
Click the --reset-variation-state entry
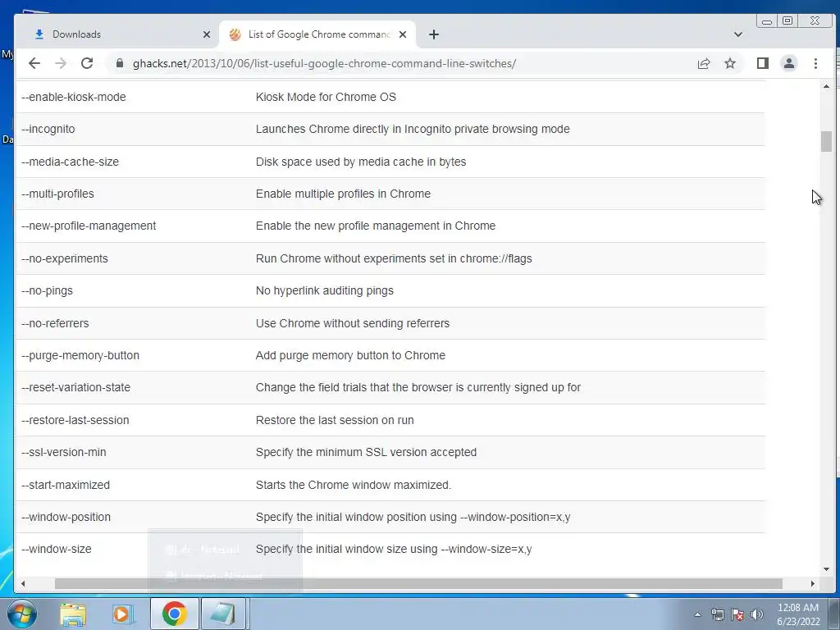tap(75, 387)
